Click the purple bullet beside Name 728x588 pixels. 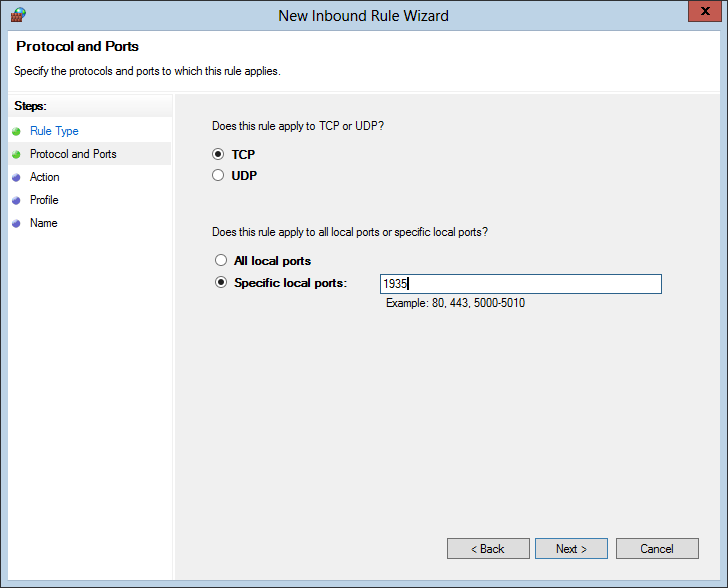[16, 223]
